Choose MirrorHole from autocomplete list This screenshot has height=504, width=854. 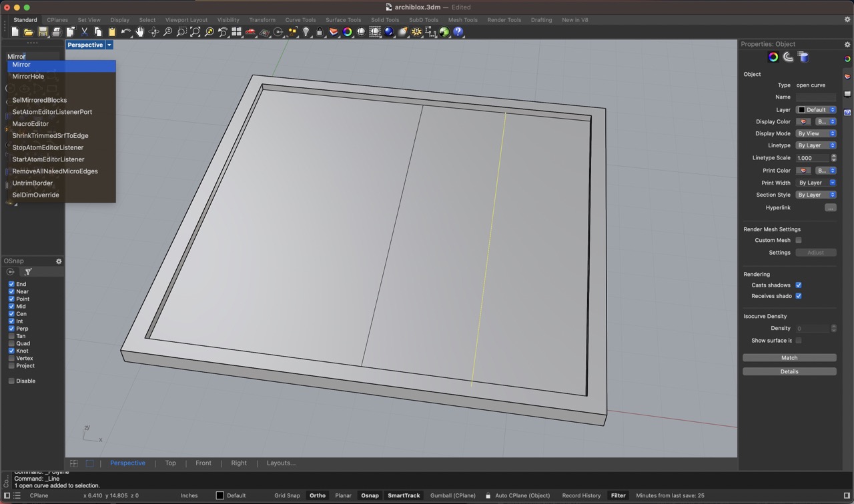61,76
